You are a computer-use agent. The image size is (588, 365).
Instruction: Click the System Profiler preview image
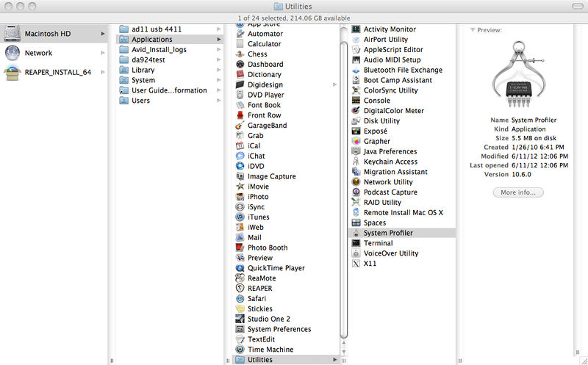(x=518, y=74)
